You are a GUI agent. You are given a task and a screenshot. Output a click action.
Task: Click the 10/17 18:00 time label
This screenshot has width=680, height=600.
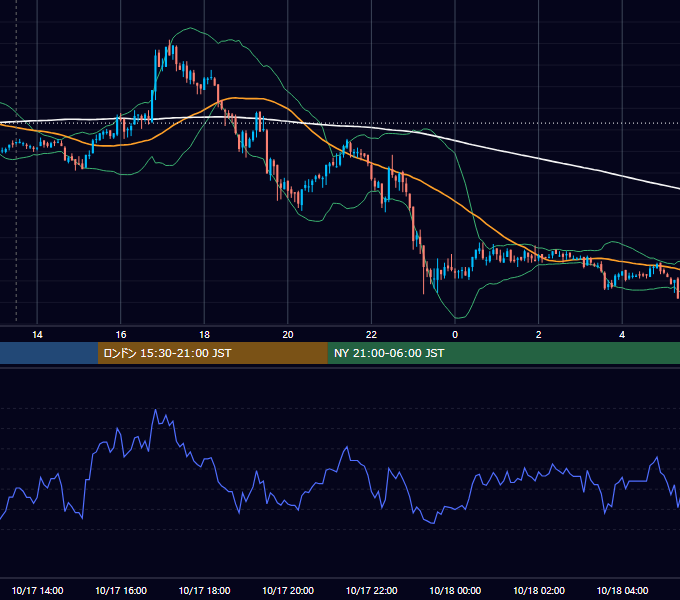pyautogui.click(x=204, y=590)
